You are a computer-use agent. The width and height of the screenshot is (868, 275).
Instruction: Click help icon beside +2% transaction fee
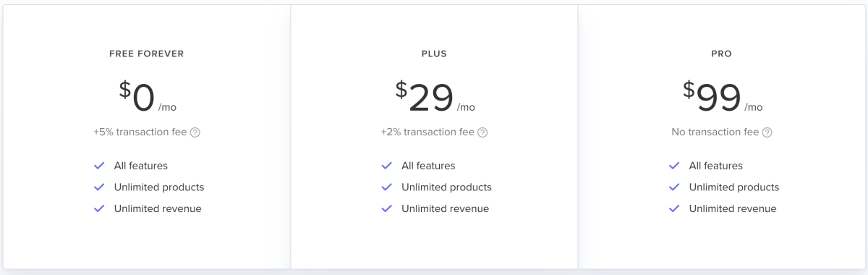(x=482, y=132)
